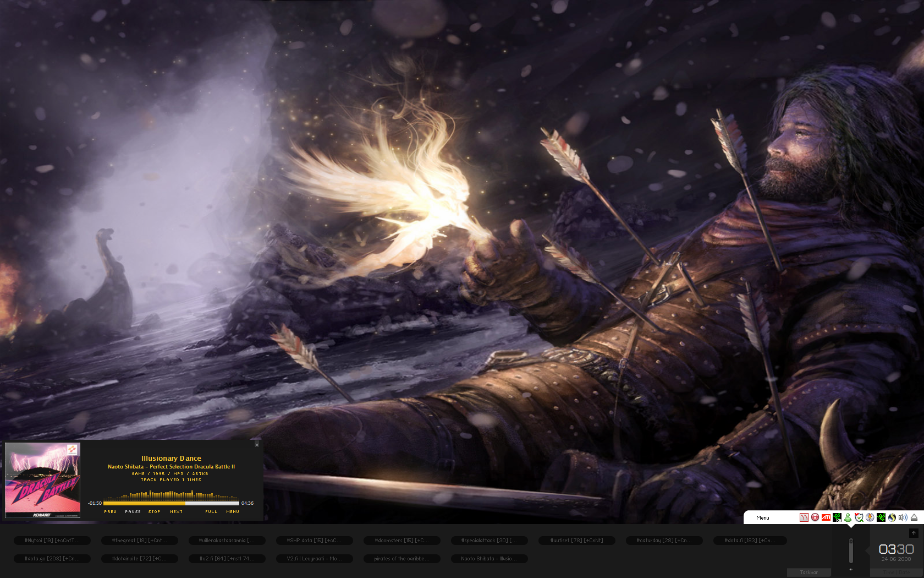Open the speaker volume tray icon
Image resolution: width=924 pixels, height=578 pixels.
pyautogui.click(x=903, y=517)
